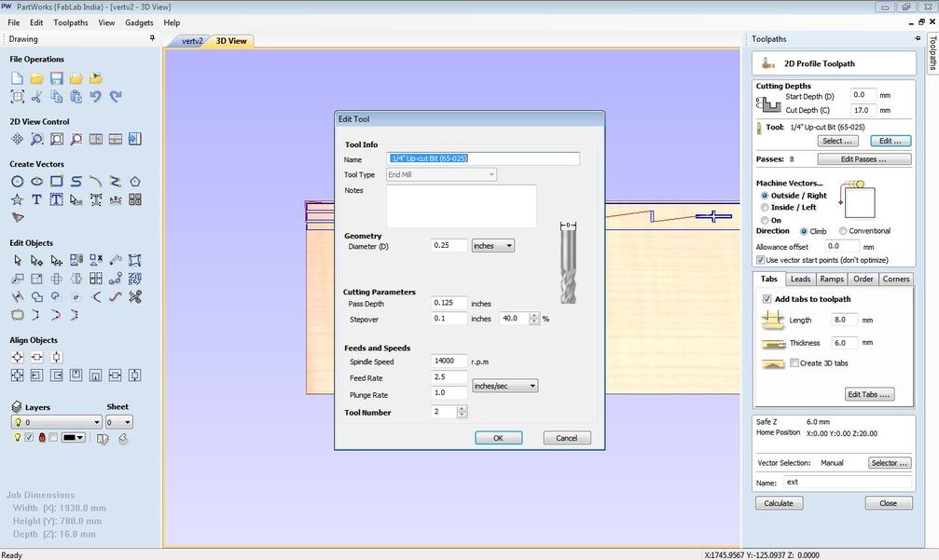Click the Calculate toolpath button
The height and width of the screenshot is (560, 939).
779,503
